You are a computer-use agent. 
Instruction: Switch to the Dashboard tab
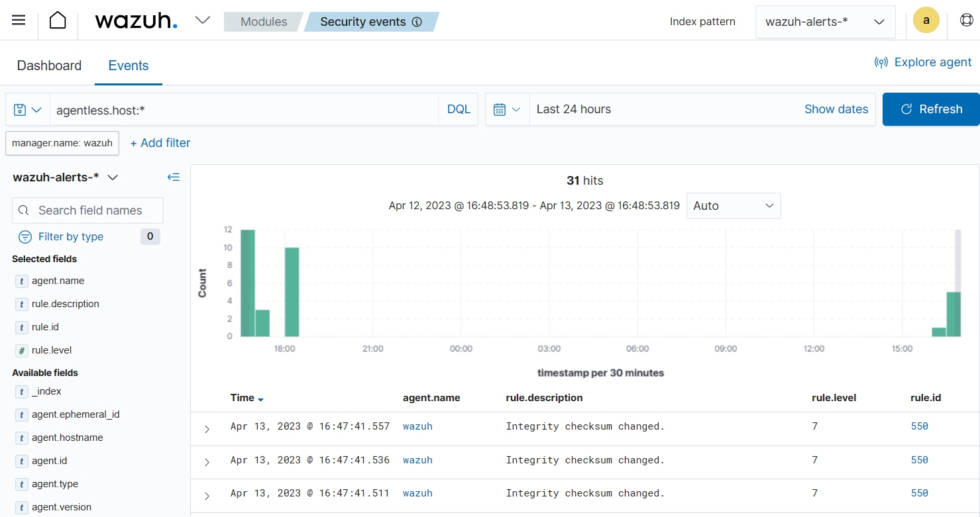pyautogui.click(x=49, y=66)
